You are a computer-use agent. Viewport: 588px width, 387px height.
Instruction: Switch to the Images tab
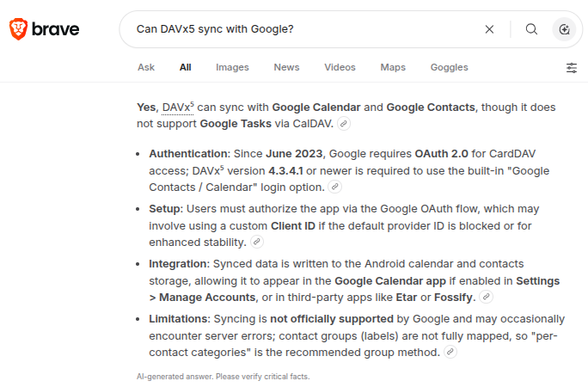(x=232, y=67)
